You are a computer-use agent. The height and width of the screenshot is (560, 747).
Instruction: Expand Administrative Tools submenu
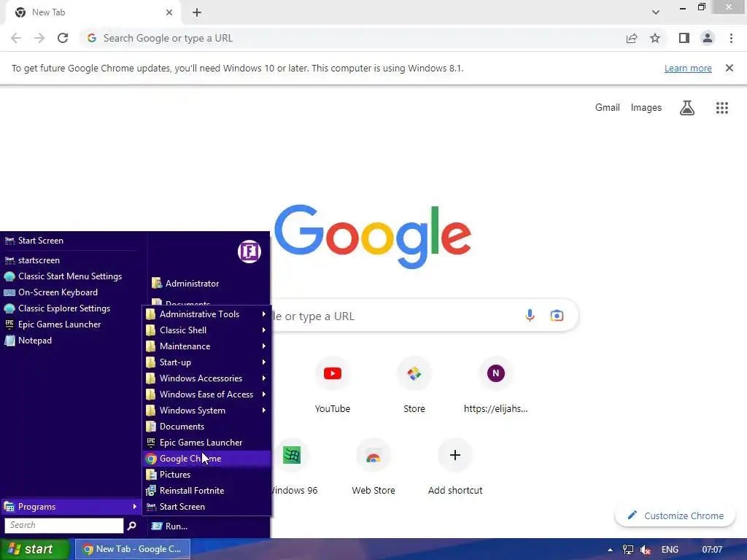click(x=206, y=314)
